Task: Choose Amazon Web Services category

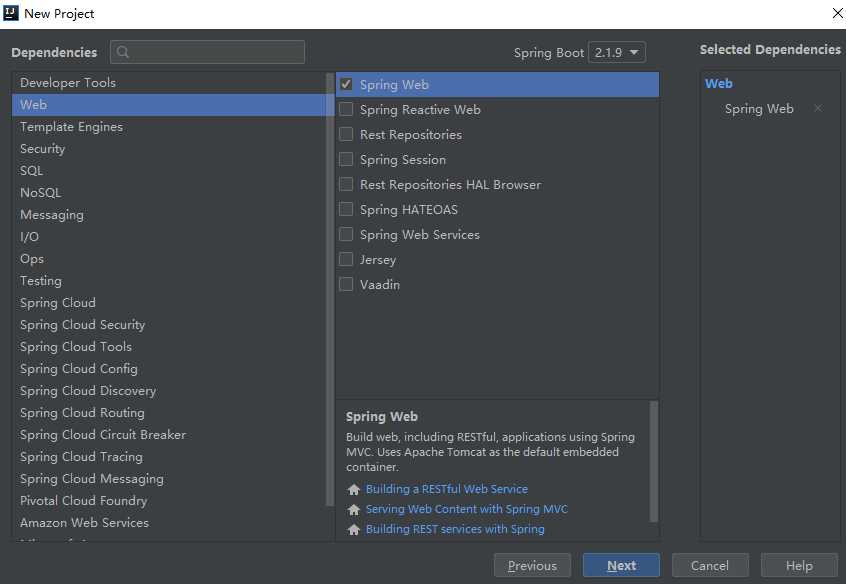Action: click(169, 523)
